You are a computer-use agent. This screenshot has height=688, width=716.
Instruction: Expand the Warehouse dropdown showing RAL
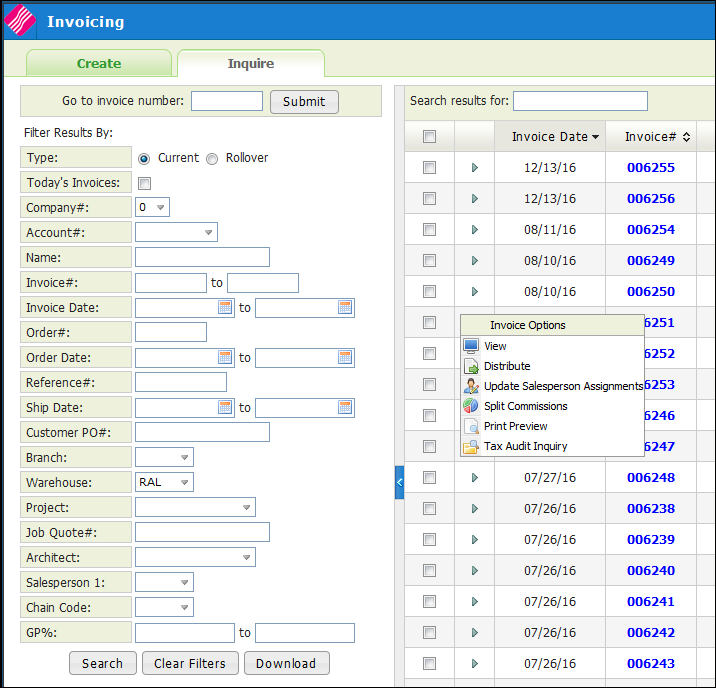(x=182, y=483)
